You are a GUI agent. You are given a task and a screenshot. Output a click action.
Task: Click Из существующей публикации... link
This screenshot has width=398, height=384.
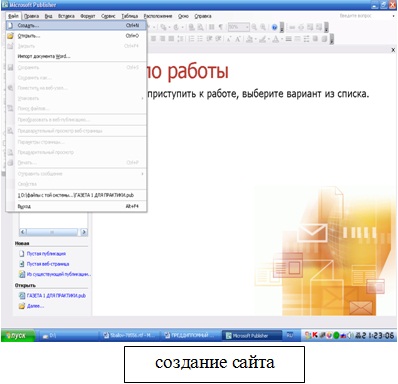point(59,274)
